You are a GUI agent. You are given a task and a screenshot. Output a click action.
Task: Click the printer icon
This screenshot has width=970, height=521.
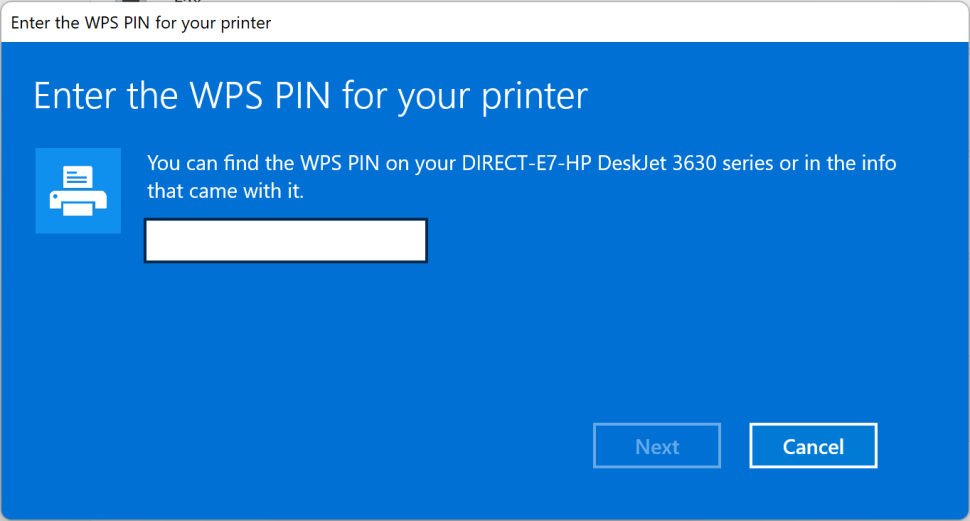click(78, 191)
